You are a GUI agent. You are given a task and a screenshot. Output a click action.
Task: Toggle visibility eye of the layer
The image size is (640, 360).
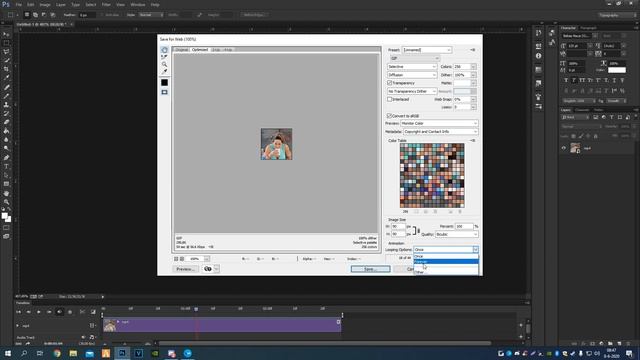coord(564,148)
